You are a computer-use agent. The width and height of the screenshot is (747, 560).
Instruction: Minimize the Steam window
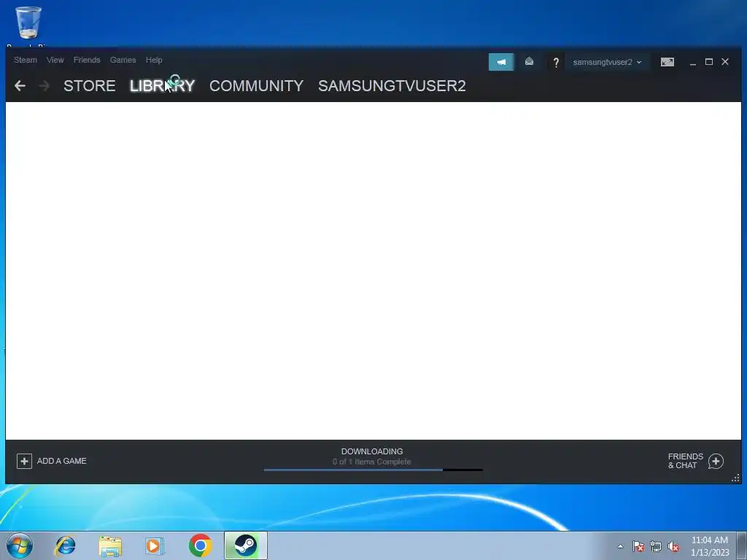point(693,63)
